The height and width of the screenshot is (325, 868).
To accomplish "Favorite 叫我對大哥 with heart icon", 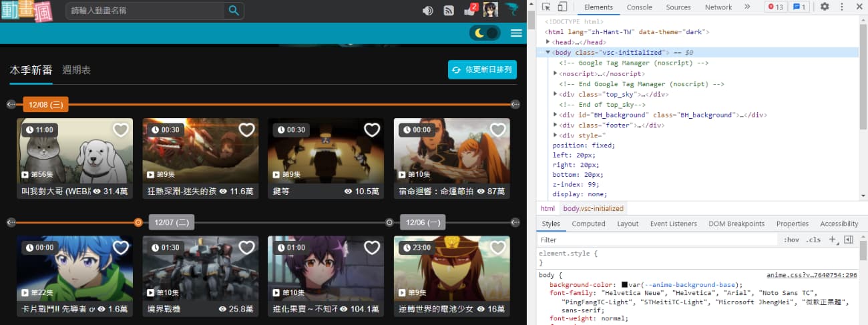I will [x=121, y=129].
